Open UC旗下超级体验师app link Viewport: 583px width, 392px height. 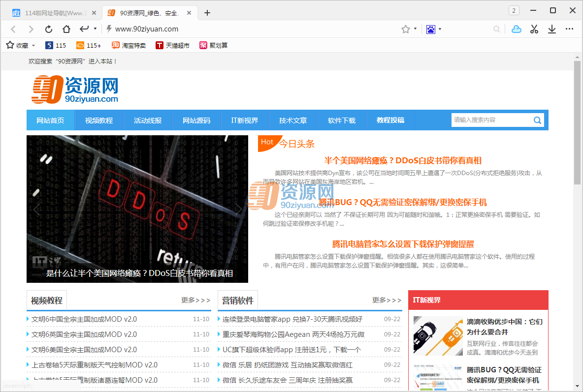(292, 350)
